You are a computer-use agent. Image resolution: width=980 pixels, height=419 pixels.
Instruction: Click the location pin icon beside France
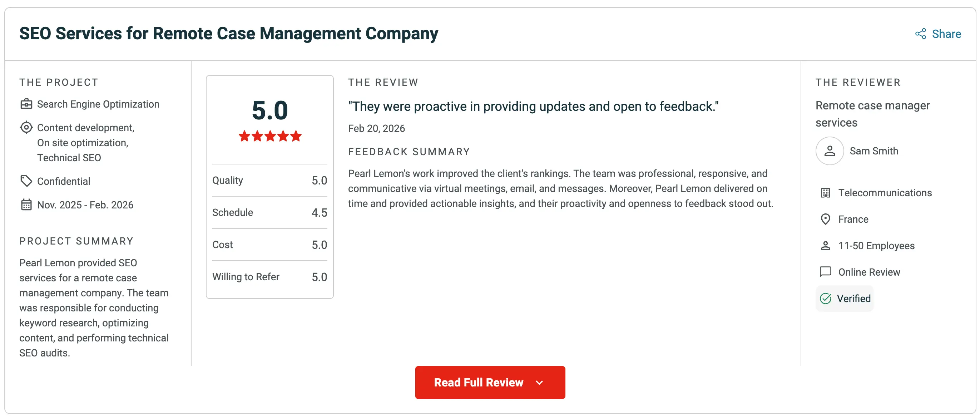pyautogui.click(x=825, y=219)
